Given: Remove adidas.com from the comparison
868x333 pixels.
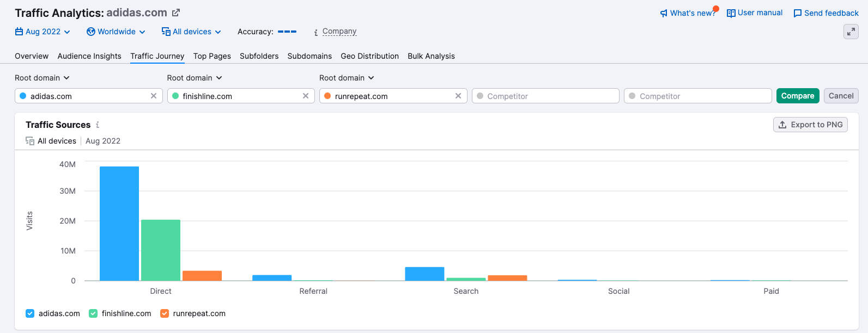Looking at the screenshot, I should 154,96.
